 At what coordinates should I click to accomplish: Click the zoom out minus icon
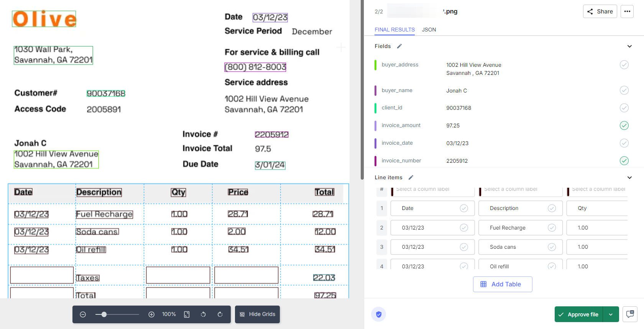83,314
